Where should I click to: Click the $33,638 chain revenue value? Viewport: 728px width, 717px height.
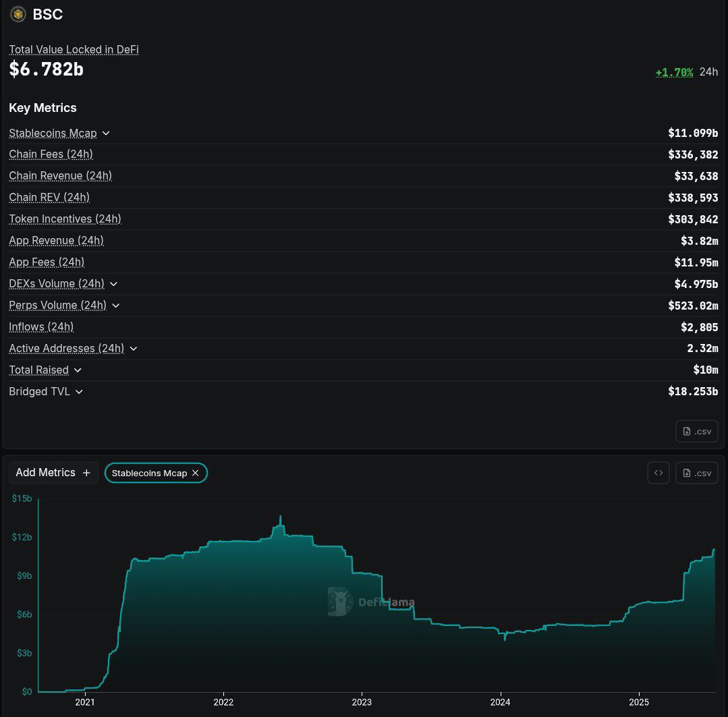[696, 176]
